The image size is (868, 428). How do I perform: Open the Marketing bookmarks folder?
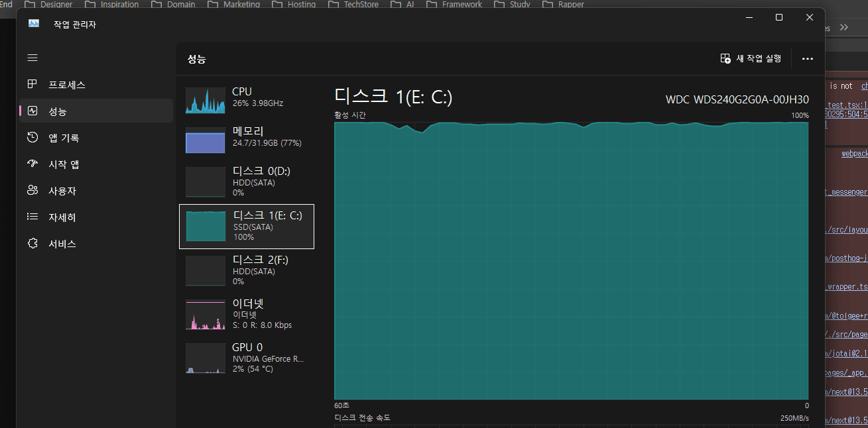(x=234, y=5)
